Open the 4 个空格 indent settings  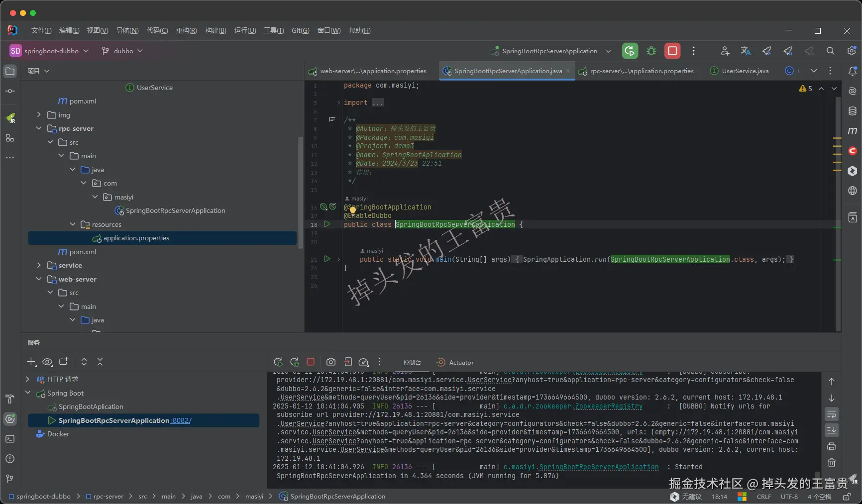point(819,497)
